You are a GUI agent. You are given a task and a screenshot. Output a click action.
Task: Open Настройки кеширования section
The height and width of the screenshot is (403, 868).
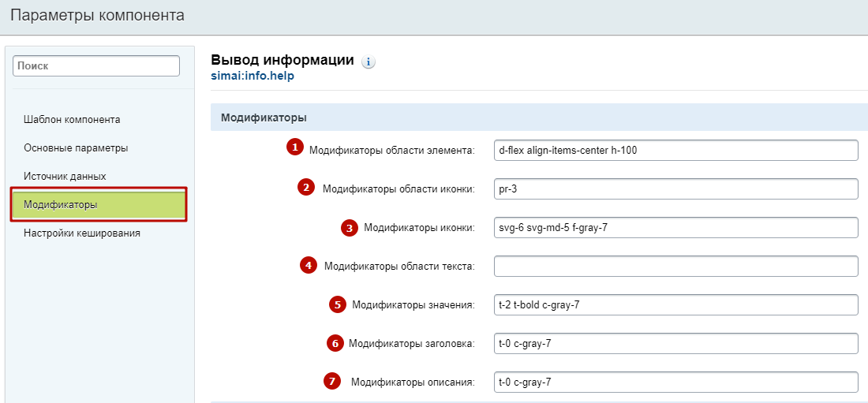click(x=82, y=233)
